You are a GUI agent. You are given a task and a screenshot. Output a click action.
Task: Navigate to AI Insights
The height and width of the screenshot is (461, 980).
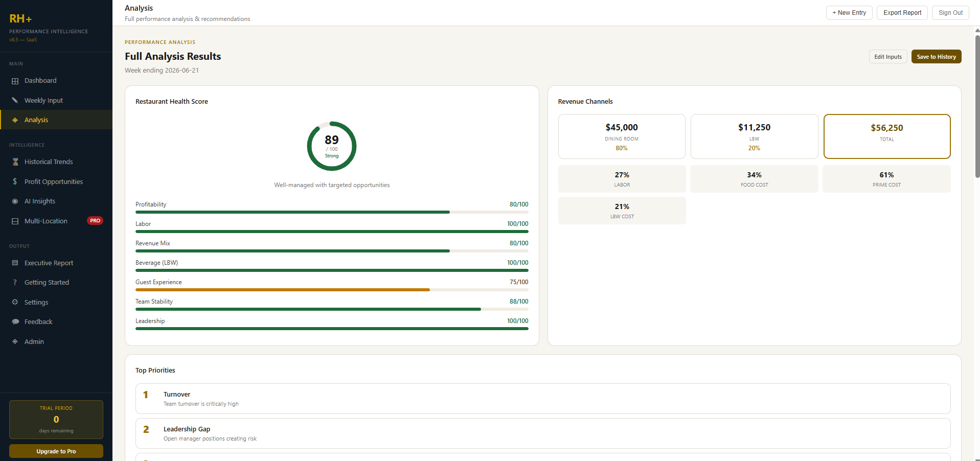(56, 201)
